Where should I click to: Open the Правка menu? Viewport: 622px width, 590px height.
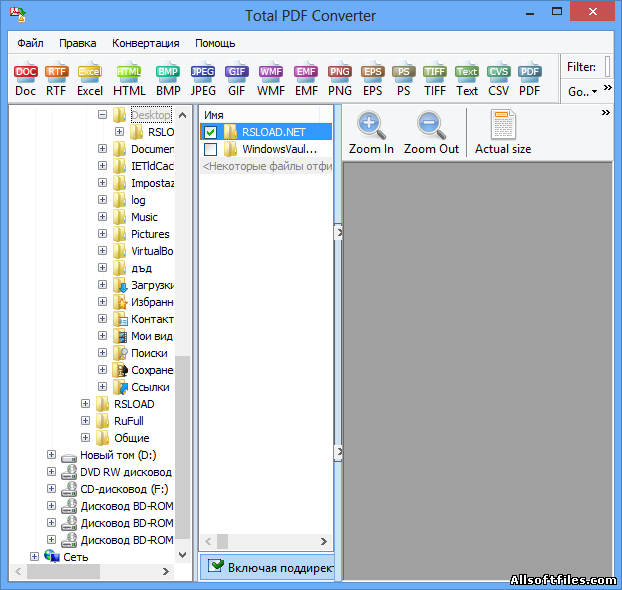click(x=78, y=43)
